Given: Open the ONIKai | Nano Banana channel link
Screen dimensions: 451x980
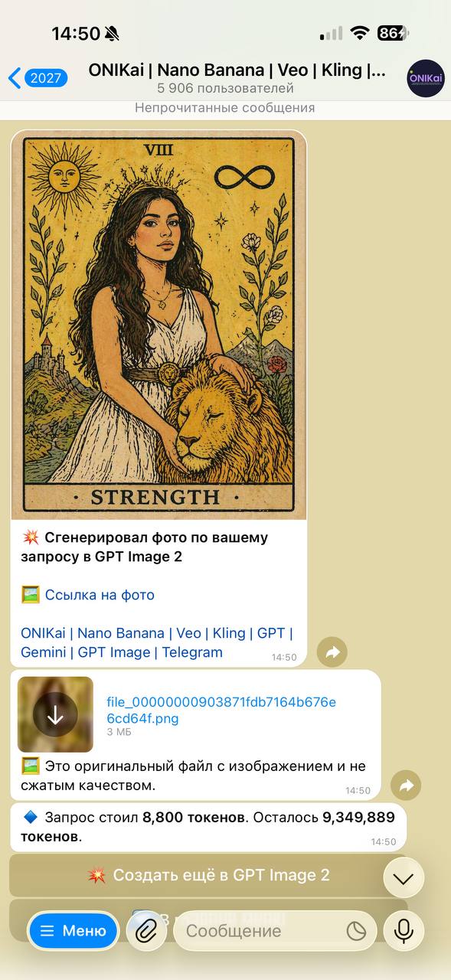Looking at the screenshot, I should point(157,642).
